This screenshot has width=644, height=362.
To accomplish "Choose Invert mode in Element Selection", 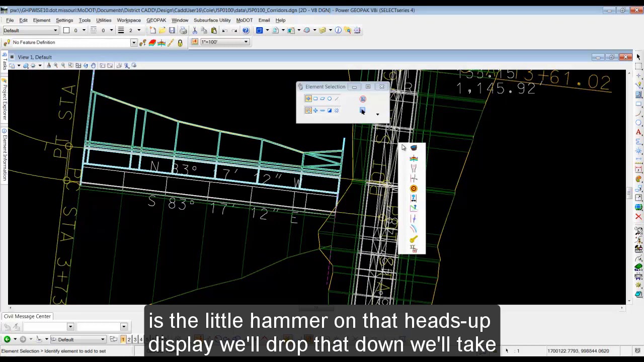I will (x=330, y=111).
